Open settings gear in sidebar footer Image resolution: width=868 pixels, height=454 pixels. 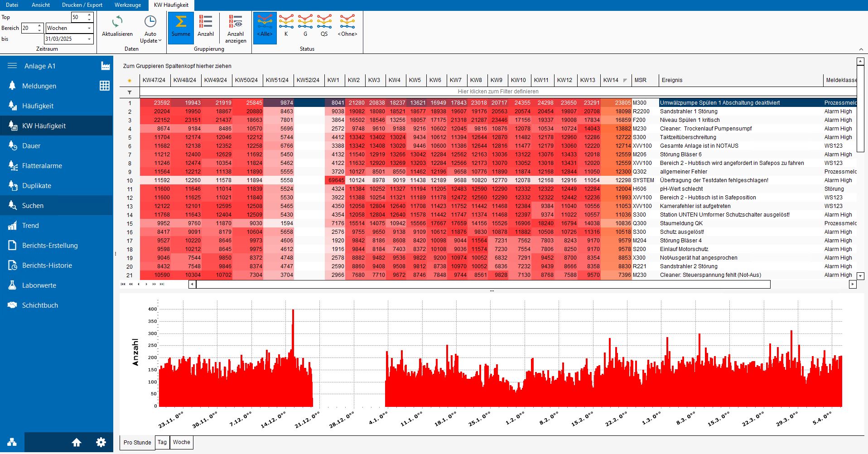point(101,442)
